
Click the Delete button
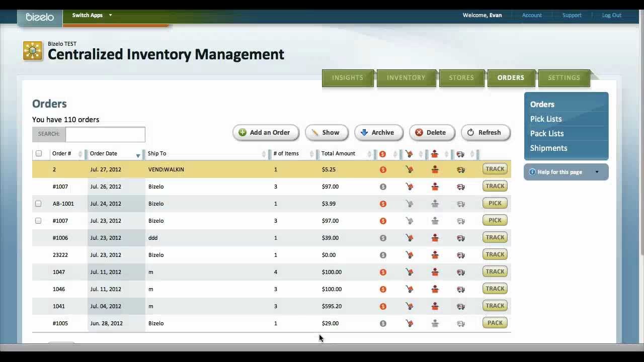tap(432, 133)
